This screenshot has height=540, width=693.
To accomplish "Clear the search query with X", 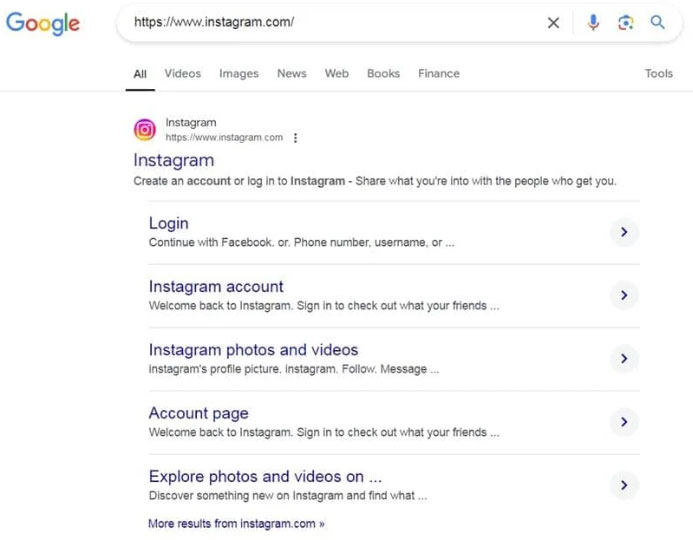I will [x=553, y=23].
